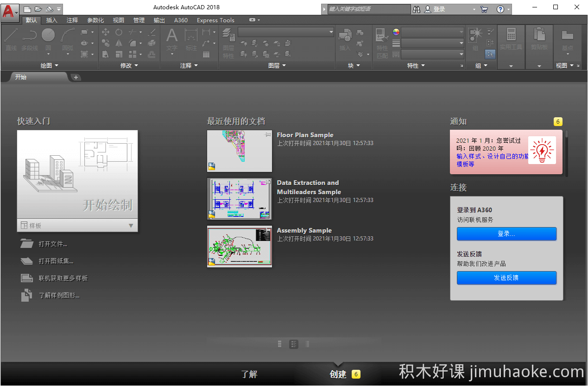Click the shopping cart icon in title bar
This screenshot has height=386, width=588.
point(484,9)
